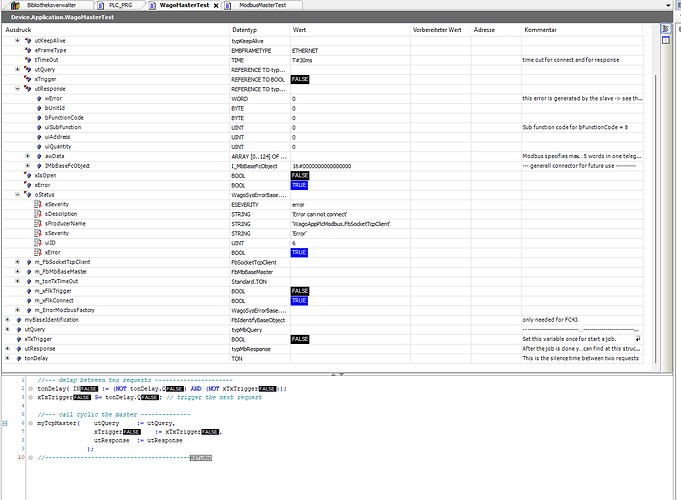Toggle breakpoint marker on code line 3
This screenshot has height=500, width=681.
tap(31, 397)
